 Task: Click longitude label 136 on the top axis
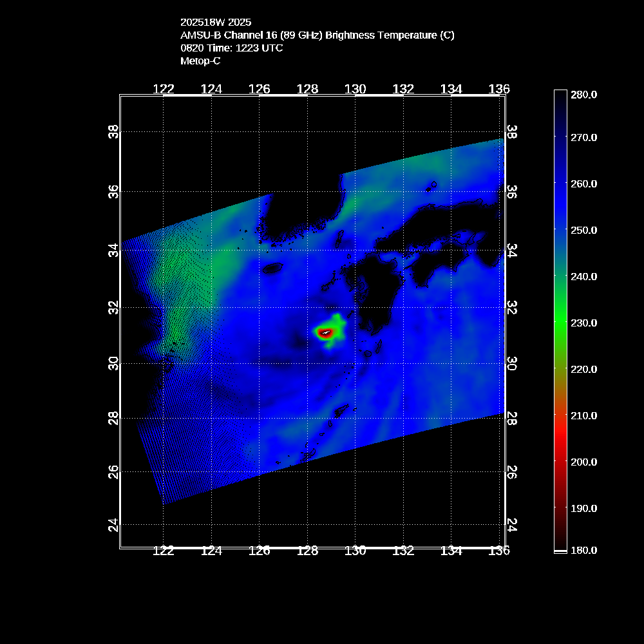[x=498, y=89]
